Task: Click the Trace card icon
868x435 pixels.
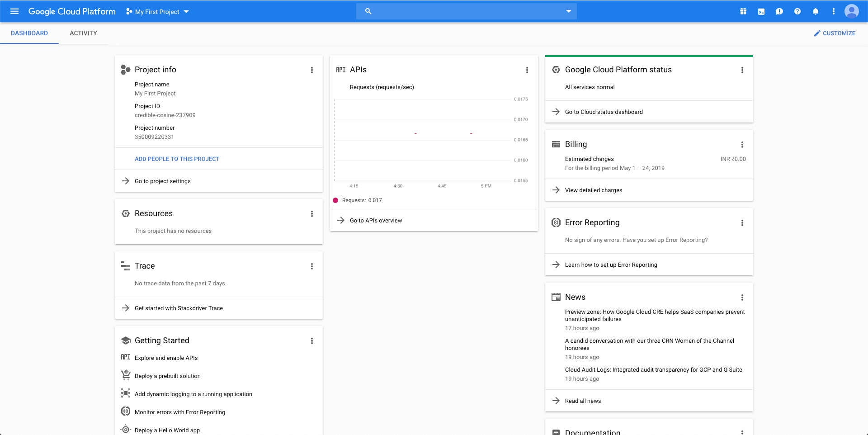Action: pos(126,266)
